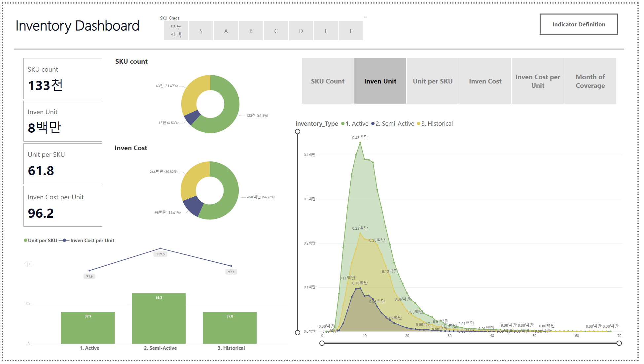
Task: Click left handle of horizontal range slider
Action: coord(322,343)
